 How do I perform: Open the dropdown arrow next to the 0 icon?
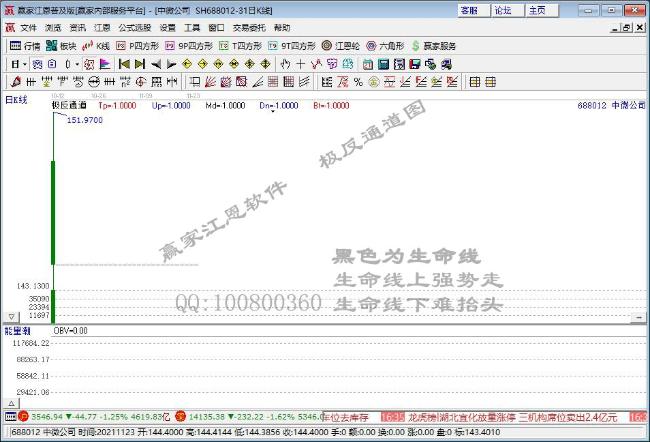pos(77,64)
